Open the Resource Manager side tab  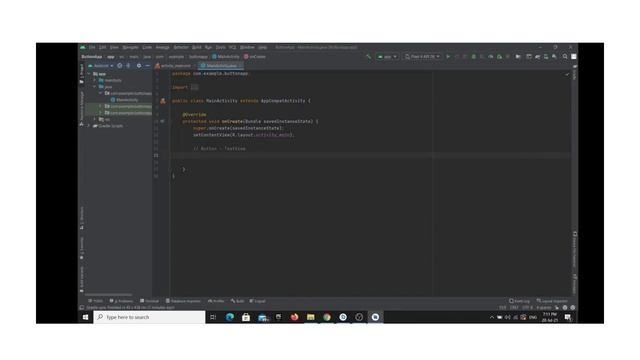point(82,108)
